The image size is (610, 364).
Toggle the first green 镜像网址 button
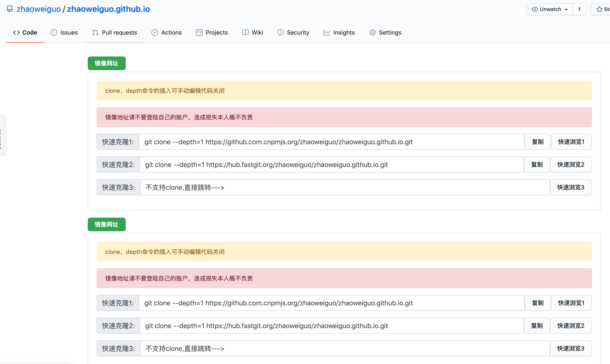(107, 63)
